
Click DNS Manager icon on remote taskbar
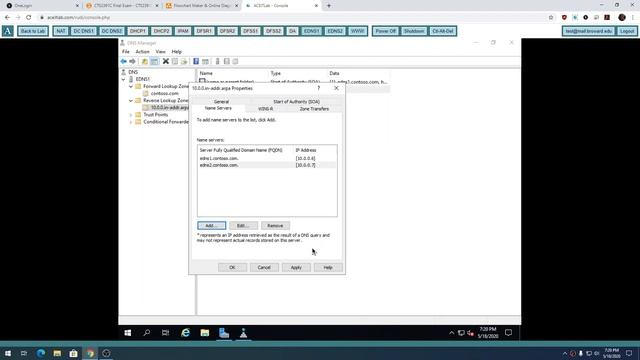click(243, 333)
